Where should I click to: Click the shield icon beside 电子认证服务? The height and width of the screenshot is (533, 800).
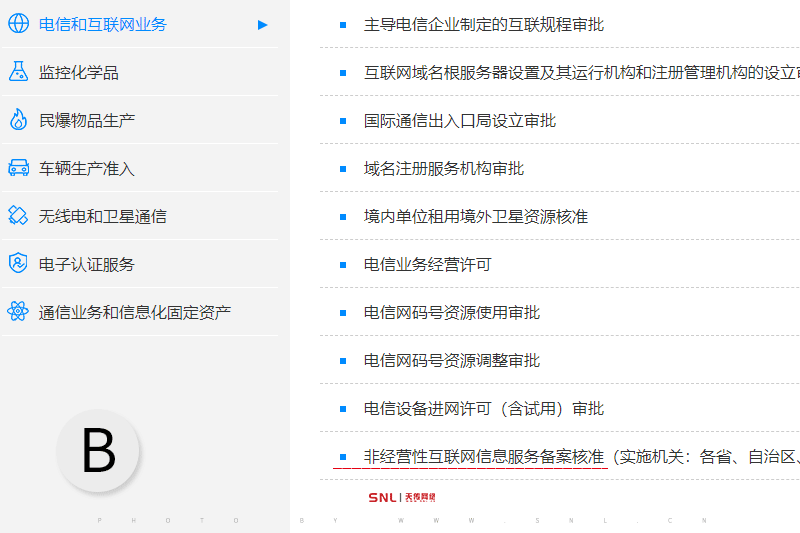tap(18, 264)
